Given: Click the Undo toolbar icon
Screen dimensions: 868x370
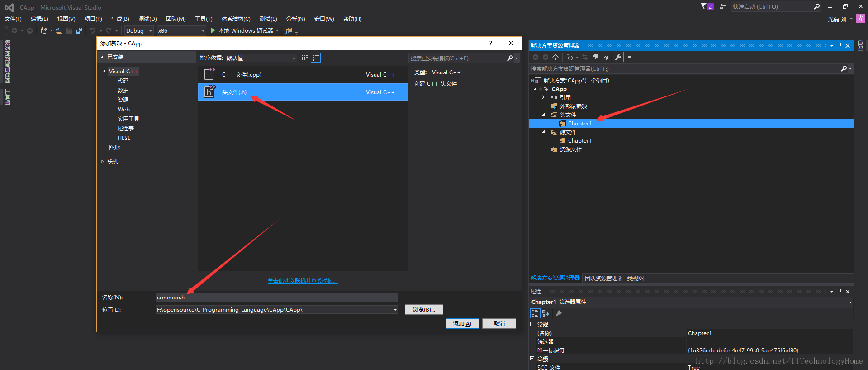Looking at the screenshot, I should click(x=93, y=31).
